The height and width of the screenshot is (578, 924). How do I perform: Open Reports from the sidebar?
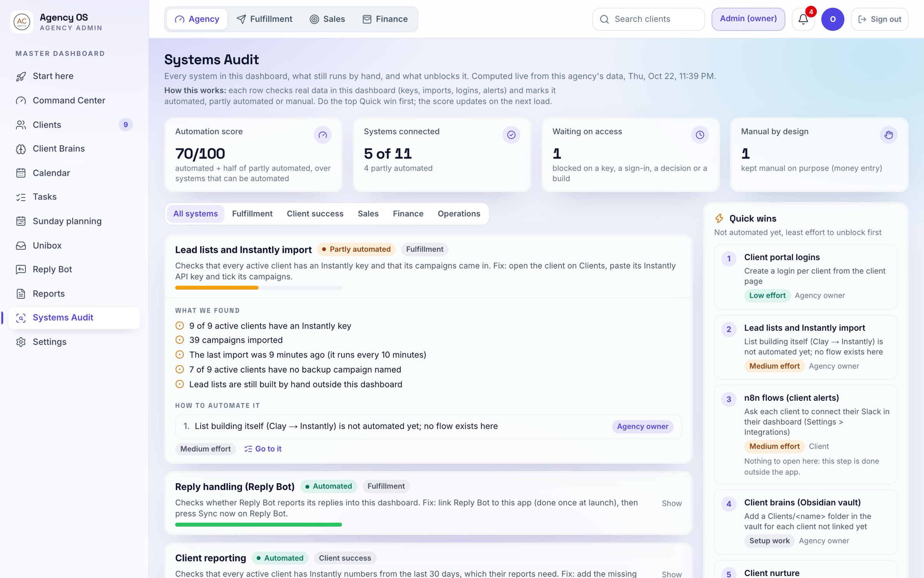click(74, 294)
